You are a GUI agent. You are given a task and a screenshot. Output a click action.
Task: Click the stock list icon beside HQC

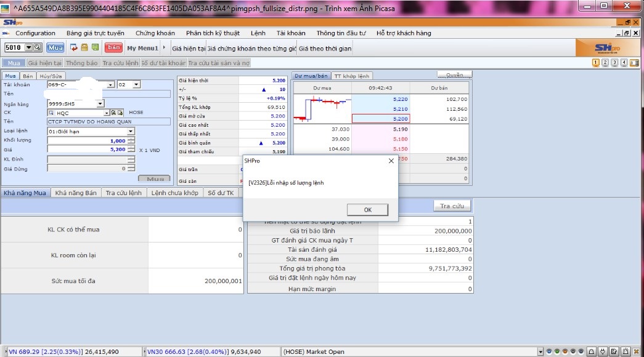120,113
